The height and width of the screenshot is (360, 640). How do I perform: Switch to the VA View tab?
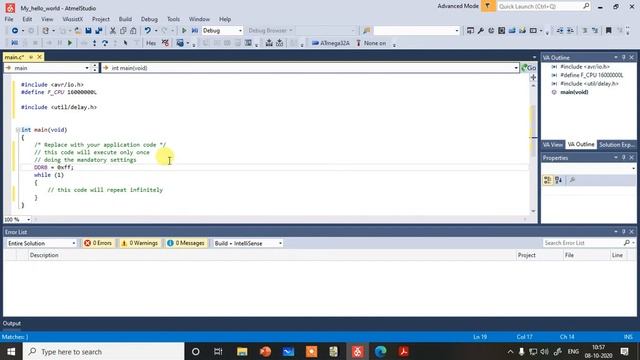point(552,145)
